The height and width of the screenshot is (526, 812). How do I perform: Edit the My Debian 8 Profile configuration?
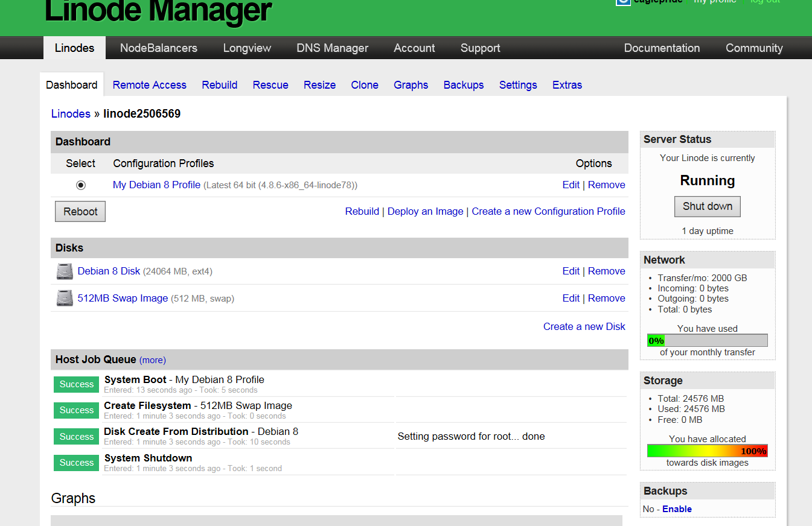571,185
